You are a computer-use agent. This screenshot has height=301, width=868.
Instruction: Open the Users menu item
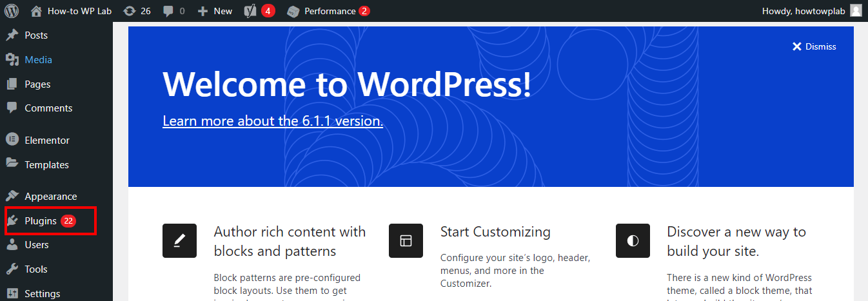pyautogui.click(x=36, y=245)
